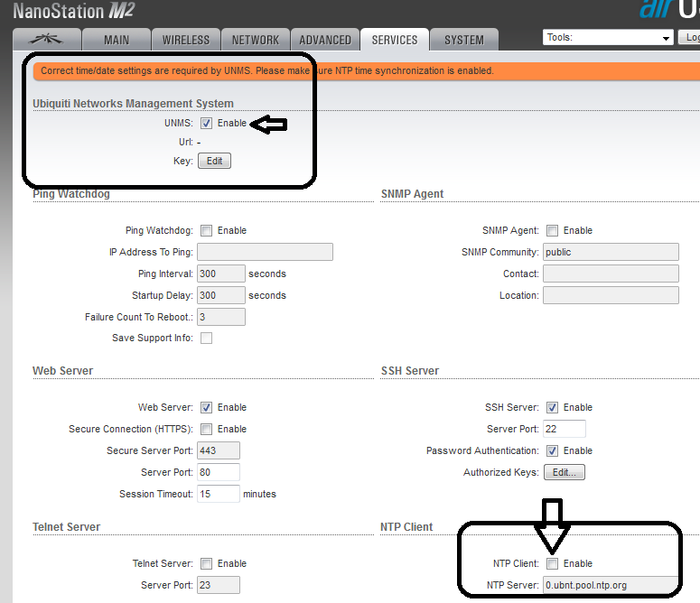Screen dimensions: 700x603
Task: Click the Web Server Port field
Action: click(x=218, y=472)
